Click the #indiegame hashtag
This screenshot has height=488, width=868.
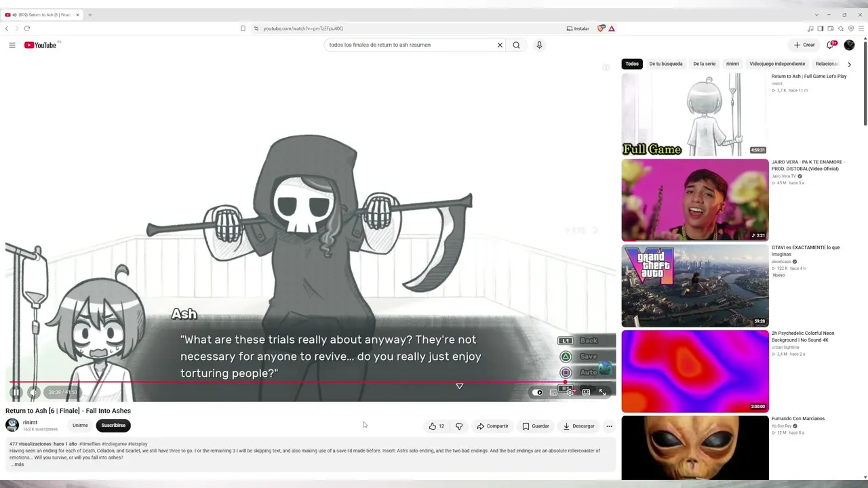pos(114,444)
